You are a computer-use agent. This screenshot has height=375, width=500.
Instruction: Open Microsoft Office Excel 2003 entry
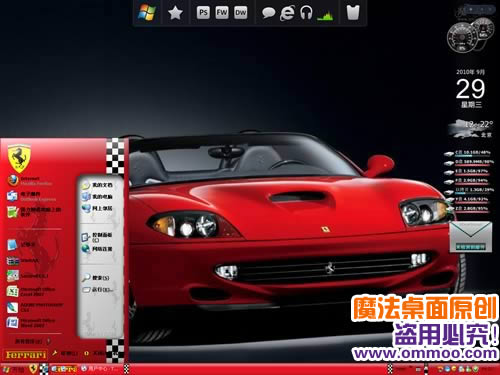31,292
